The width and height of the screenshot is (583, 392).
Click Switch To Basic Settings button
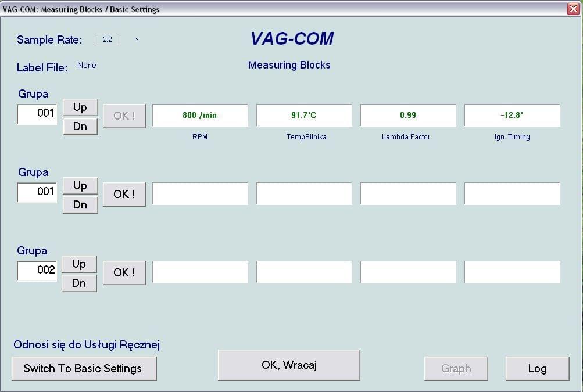84,369
